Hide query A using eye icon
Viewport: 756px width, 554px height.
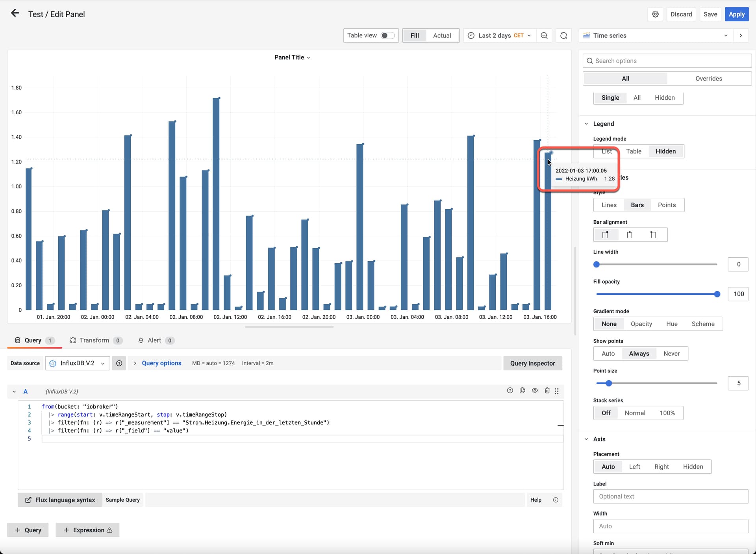[x=535, y=390]
